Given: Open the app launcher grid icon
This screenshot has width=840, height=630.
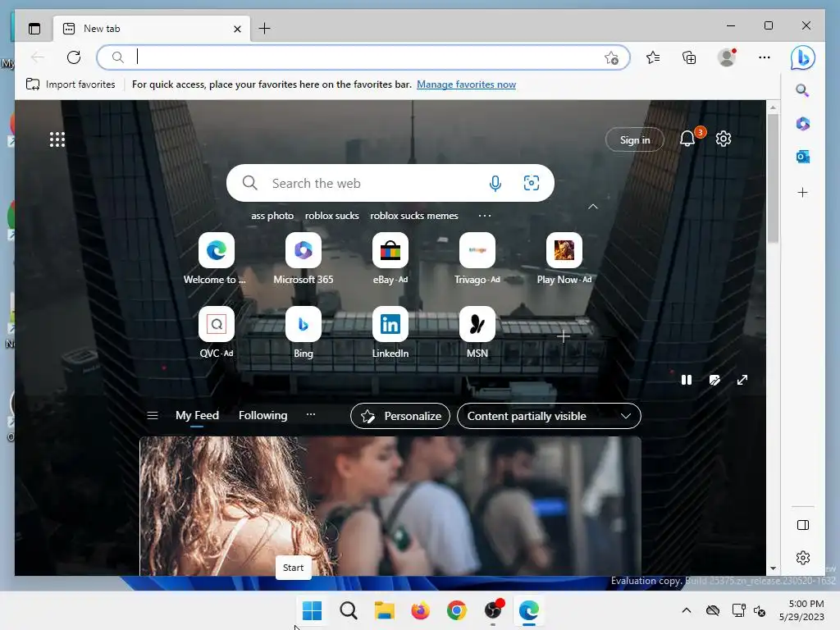Looking at the screenshot, I should pyautogui.click(x=57, y=139).
